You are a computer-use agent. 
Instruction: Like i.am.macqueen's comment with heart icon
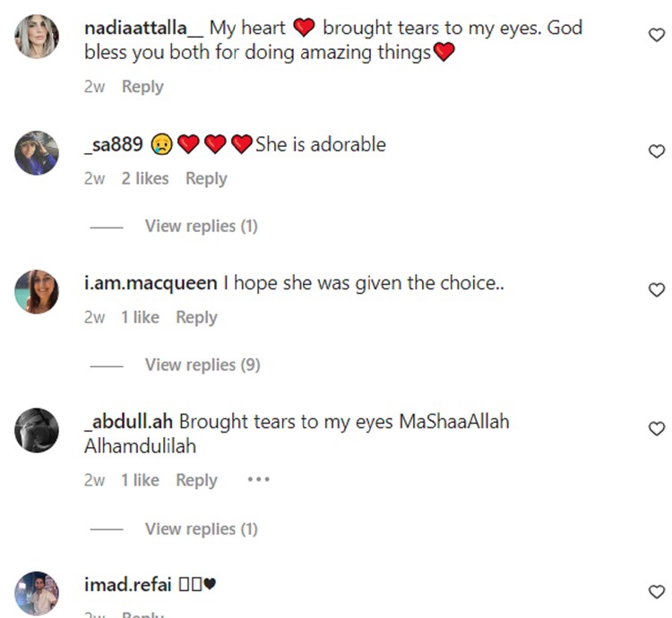656,290
